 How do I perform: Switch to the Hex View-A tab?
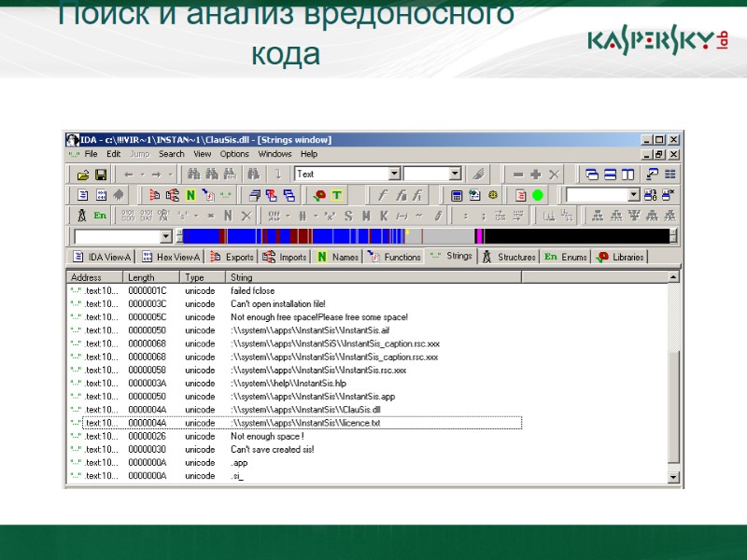[171, 257]
